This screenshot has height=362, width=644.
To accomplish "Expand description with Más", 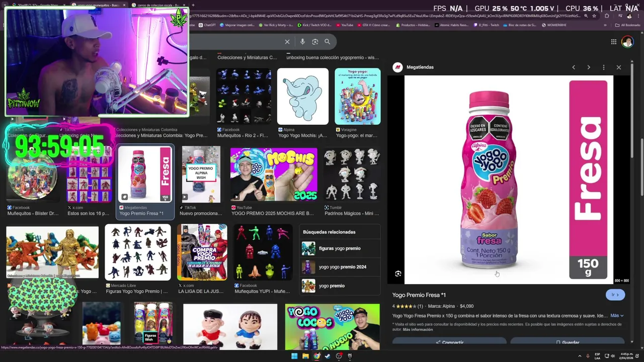I will [x=617, y=316].
